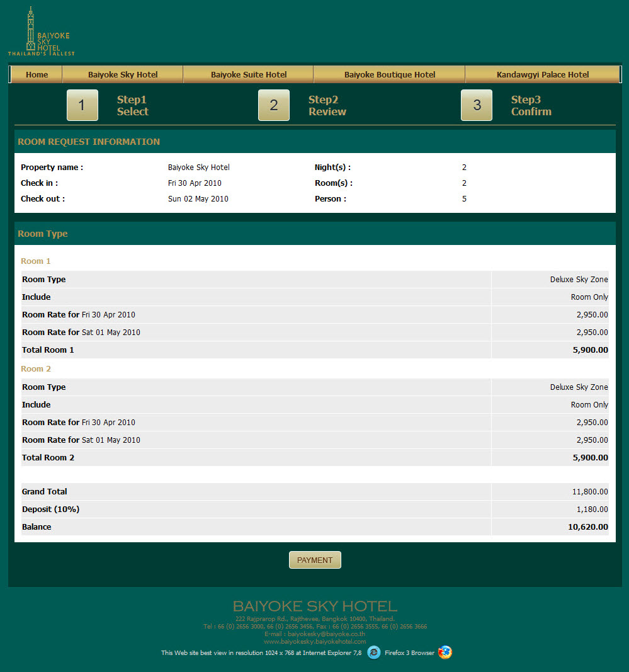Click the Step3 Confirm label

coord(531,106)
